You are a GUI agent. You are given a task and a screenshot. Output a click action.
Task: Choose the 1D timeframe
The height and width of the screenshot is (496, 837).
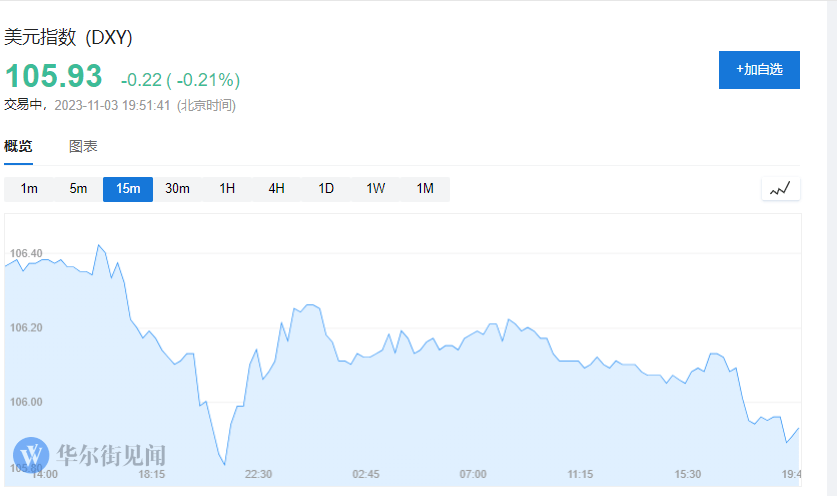pyautogui.click(x=326, y=189)
